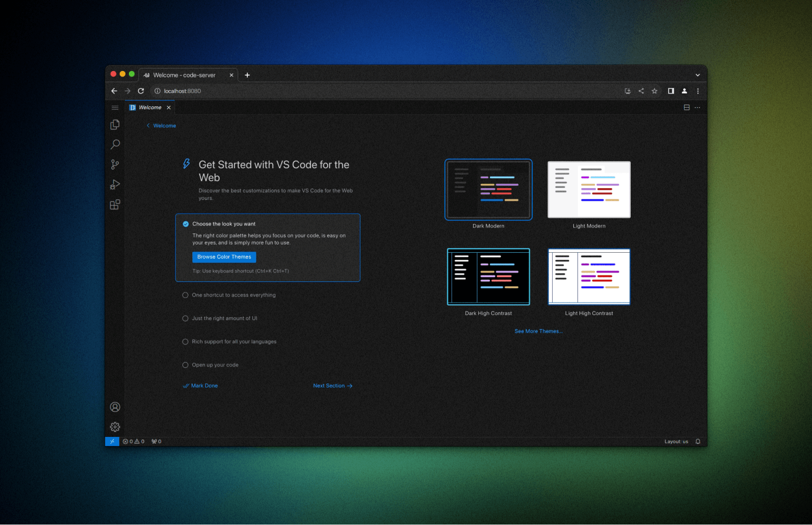
Task: Open the Accounts icon in activity bar
Action: click(115, 407)
